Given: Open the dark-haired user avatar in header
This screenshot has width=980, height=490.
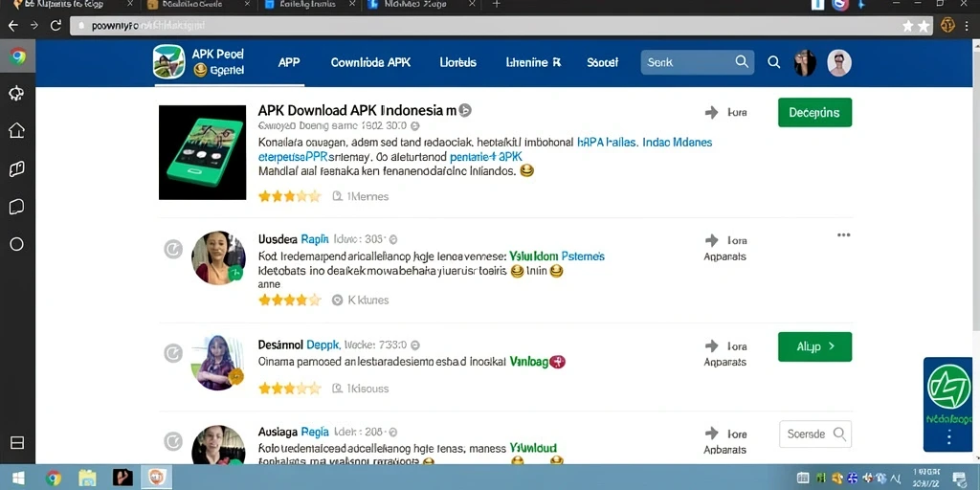Looking at the screenshot, I should (x=805, y=63).
